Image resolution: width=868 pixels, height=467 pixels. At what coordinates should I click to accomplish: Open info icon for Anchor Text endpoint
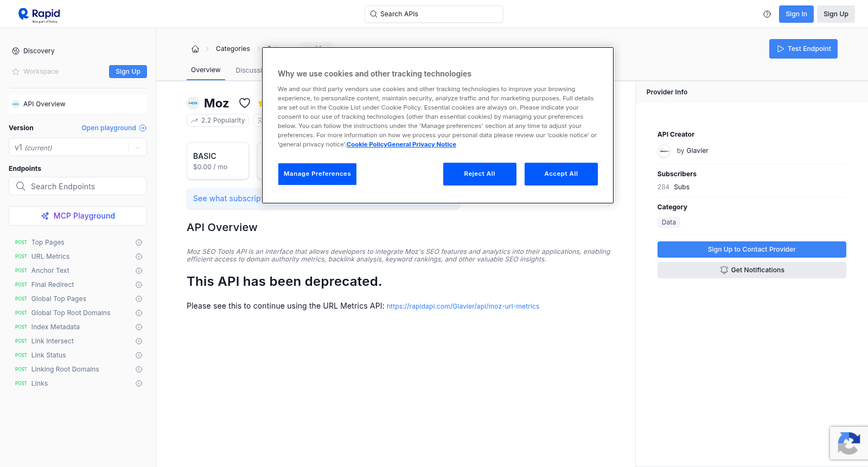[x=139, y=271]
